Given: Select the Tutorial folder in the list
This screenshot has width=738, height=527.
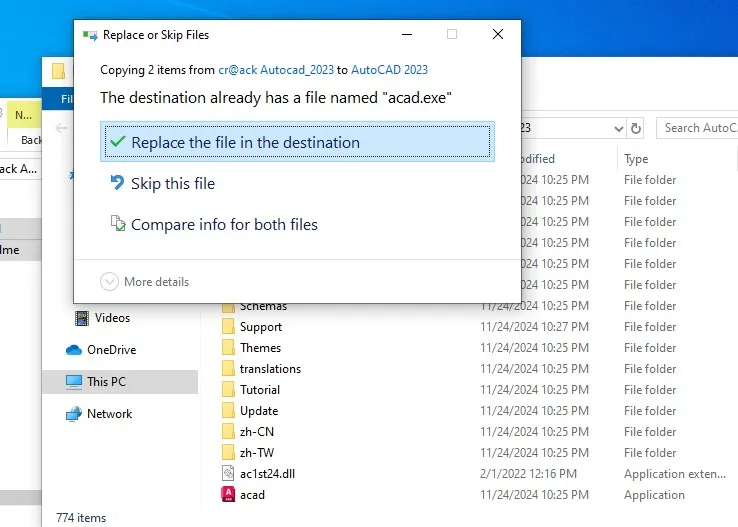Looking at the screenshot, I should (259, 390).
